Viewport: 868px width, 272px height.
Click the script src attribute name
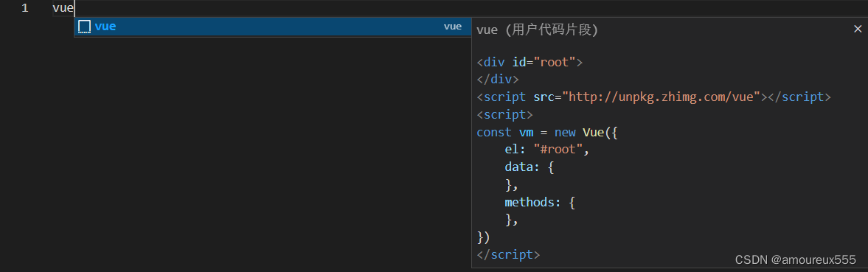[544, 97]
